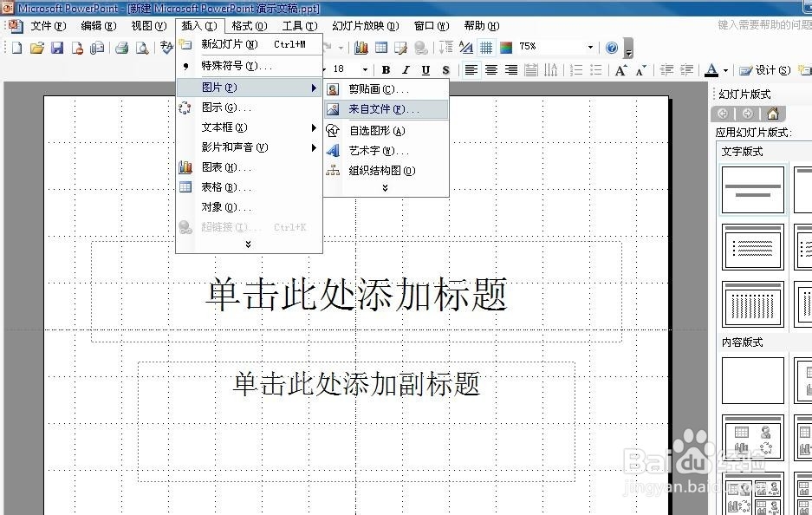
Task: Click the Color/Grayscale swatch icon
Action: pyautogui.click(x=506, y=48)
